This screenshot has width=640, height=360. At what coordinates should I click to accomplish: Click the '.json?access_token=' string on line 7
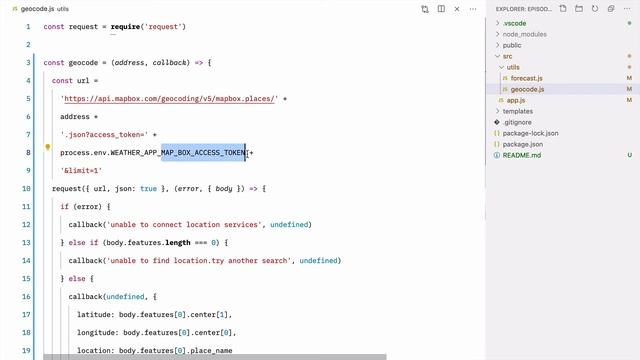coord(104,135)
